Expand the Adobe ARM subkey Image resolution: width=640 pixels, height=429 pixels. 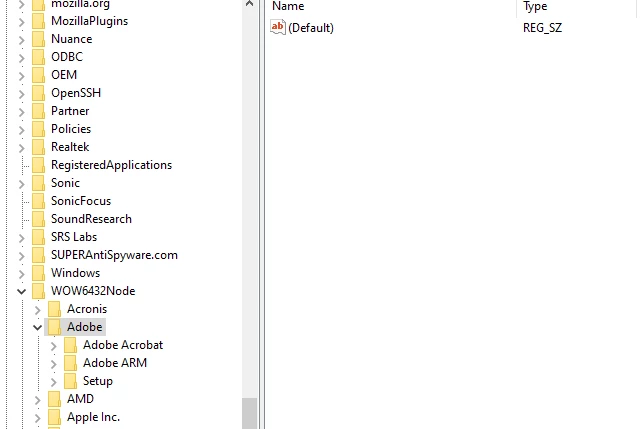(x=53, y=364)
